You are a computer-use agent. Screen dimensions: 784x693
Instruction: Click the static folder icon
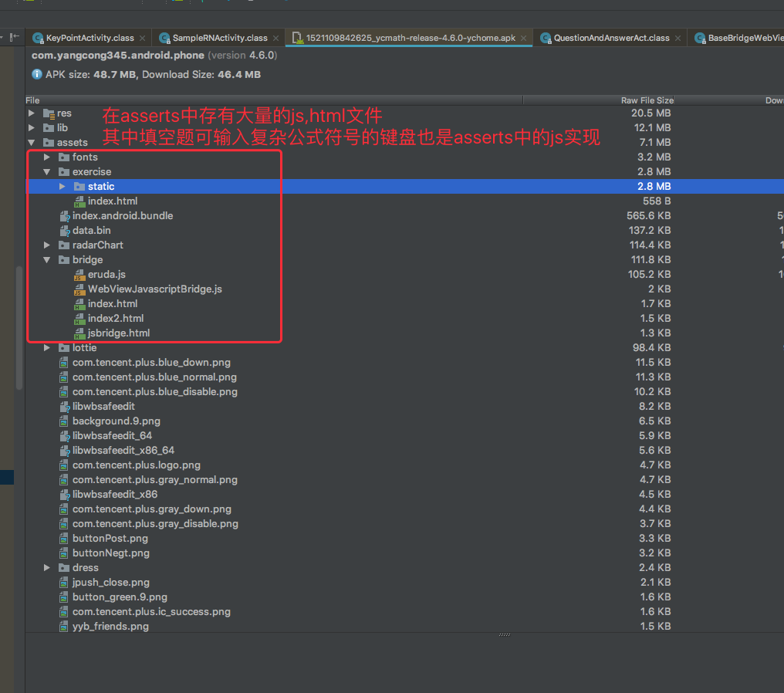point(79,187)
